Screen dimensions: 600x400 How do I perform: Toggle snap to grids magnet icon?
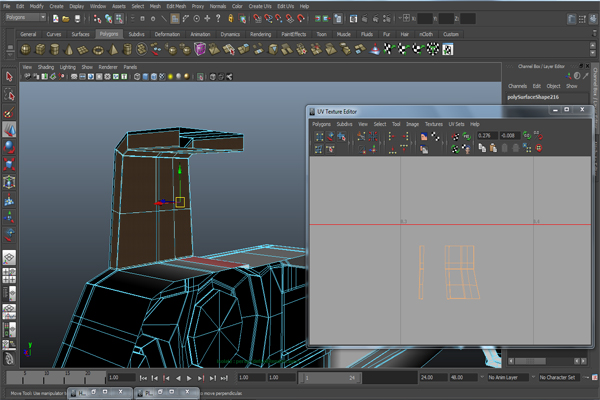click(258, 18)
